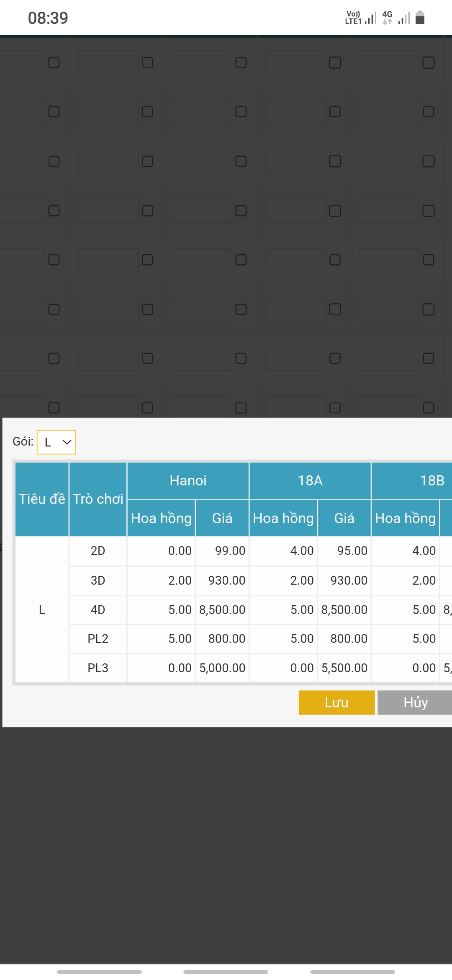452x980 pixels.
Task: Click the Lưu save button
Action: pos(336,702)
